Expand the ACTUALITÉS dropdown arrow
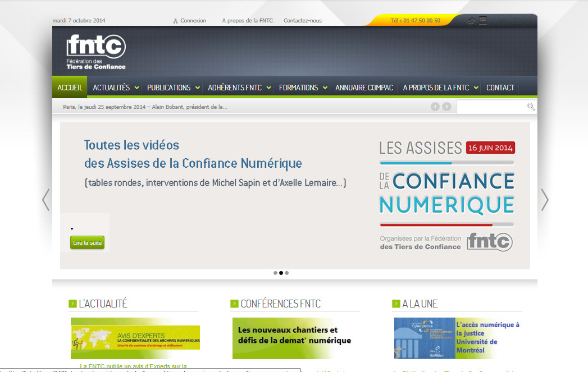The width and height of the screenshot is (588, 372). (x=137, y=88)
